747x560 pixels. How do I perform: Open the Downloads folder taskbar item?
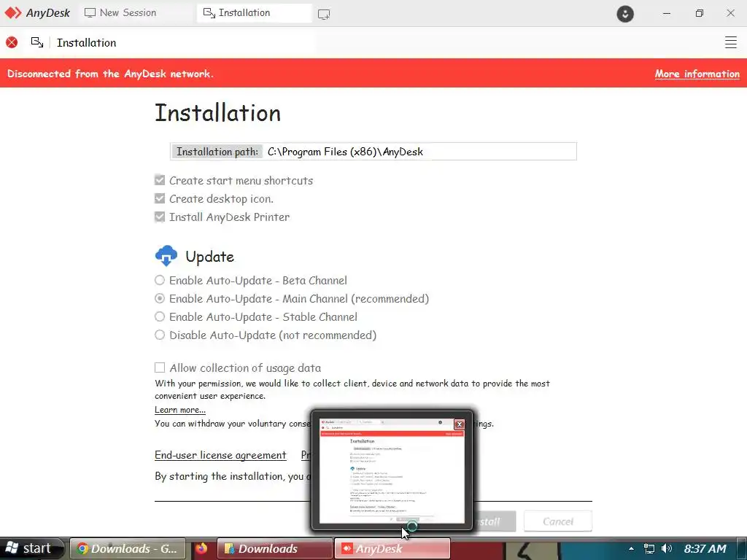tap(275, 548)
